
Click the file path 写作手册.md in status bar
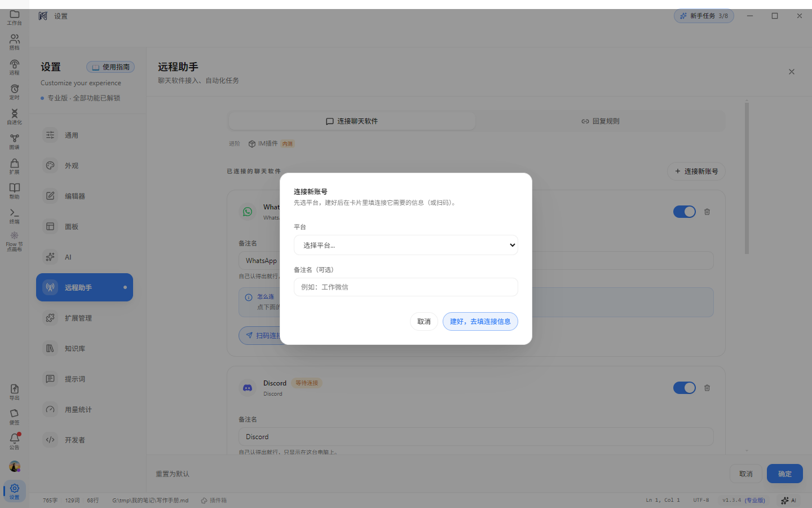150,500
